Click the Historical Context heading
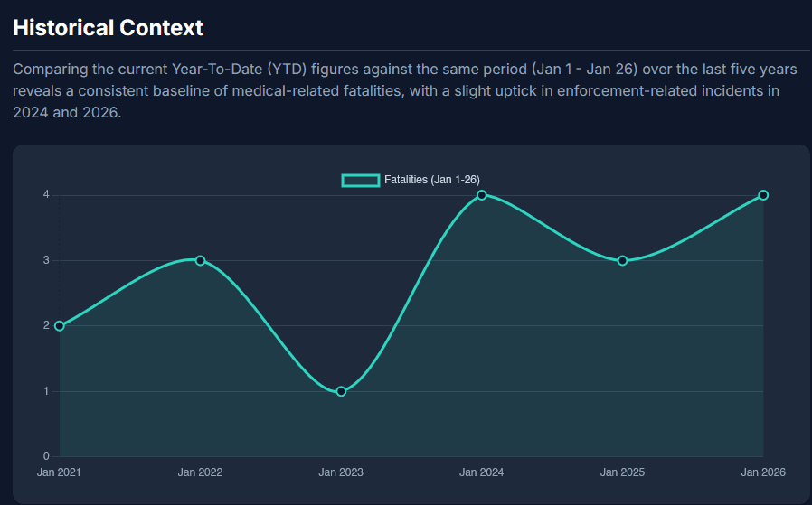The image size is (812, 505). click(108, 27)
